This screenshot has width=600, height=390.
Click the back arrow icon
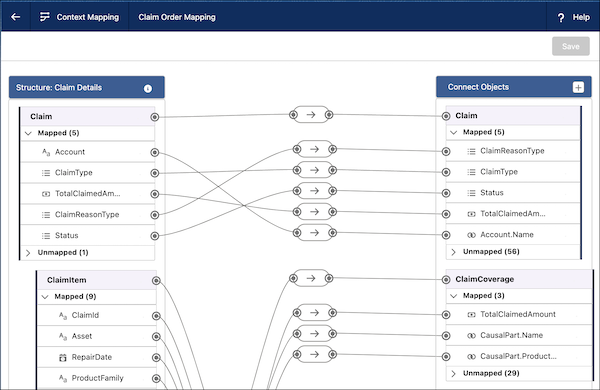pos(16,17)
